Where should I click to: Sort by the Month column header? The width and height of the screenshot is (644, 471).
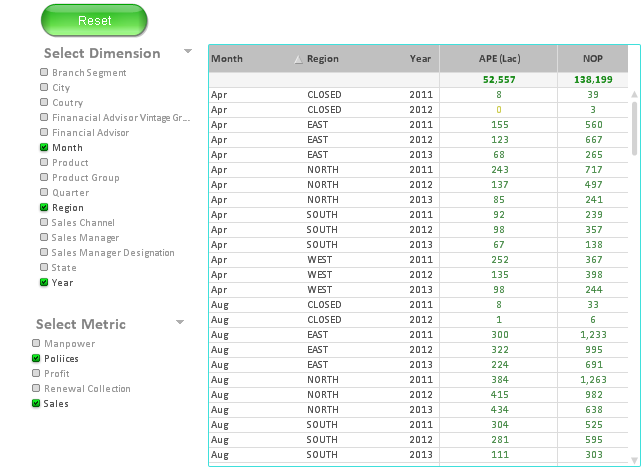(x=227, y=59)
